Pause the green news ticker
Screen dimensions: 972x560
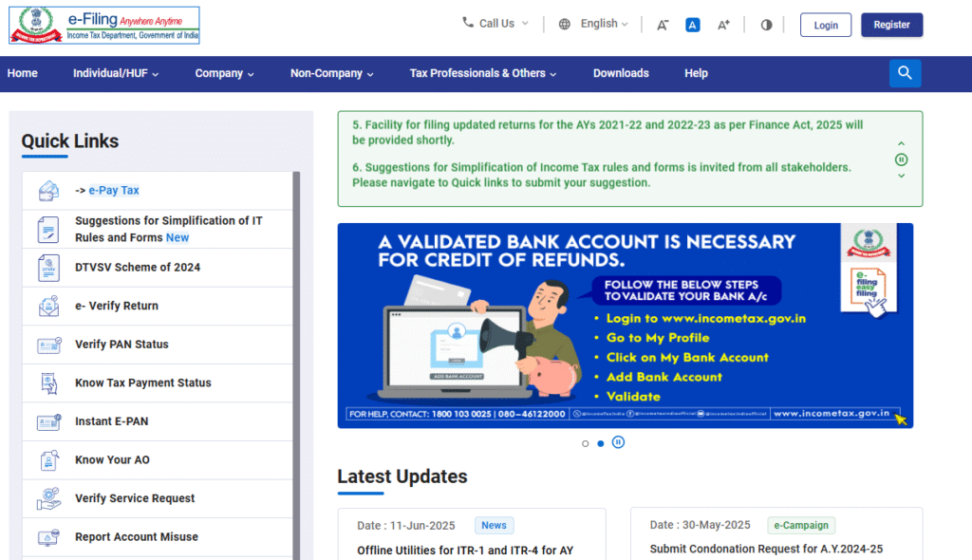click(902, 160)
